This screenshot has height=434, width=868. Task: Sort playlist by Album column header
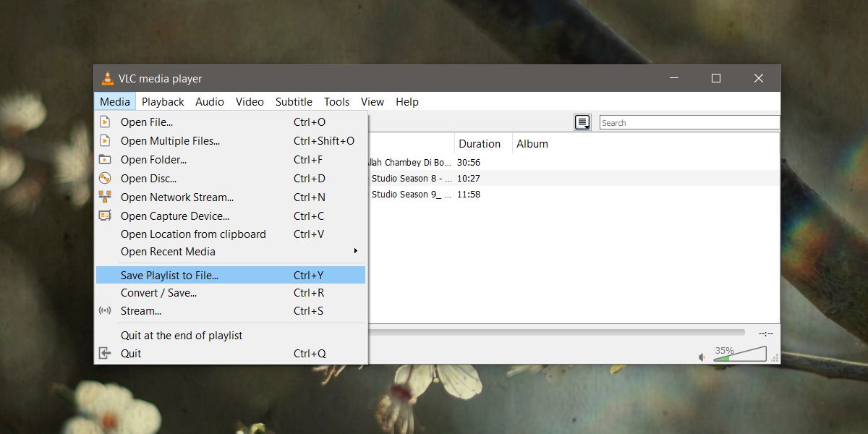pos(646,143)
